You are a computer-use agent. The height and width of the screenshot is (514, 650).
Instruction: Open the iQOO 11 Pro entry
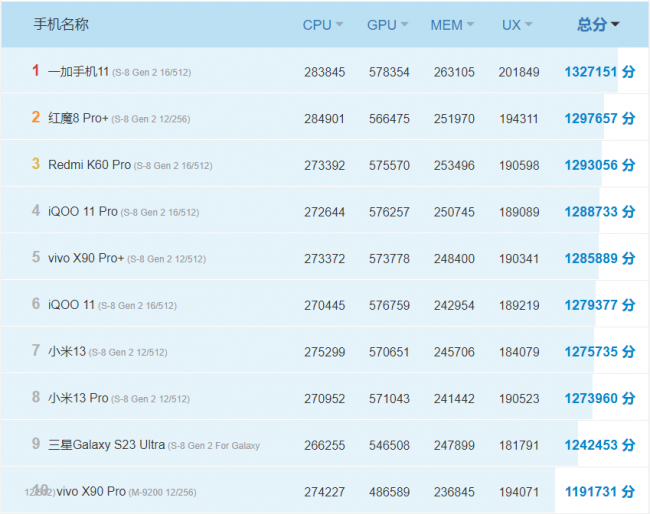[83, 212]
